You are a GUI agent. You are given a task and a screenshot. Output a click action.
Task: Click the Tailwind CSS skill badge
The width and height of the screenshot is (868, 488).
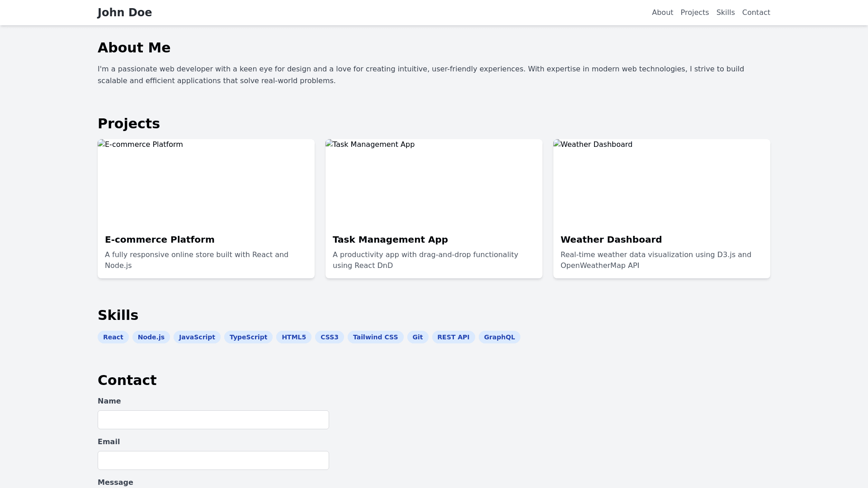pyautogui.click(x=375, y=337)
